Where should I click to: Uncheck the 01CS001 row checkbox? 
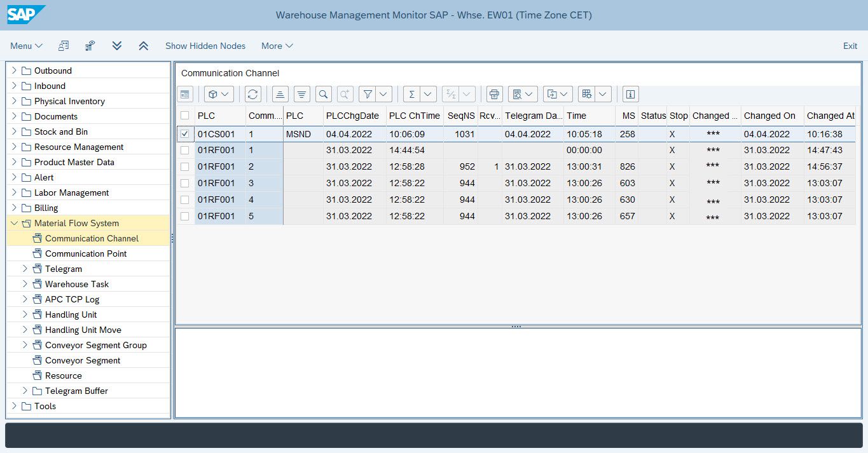pyautogui.click(x=184, y=134)
